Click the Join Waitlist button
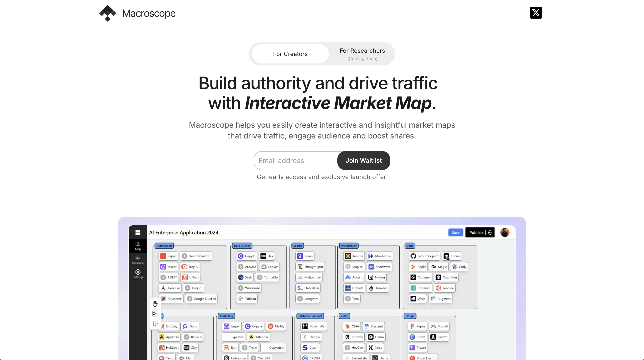This screenshot has height=360, width=644. (364, 160)
